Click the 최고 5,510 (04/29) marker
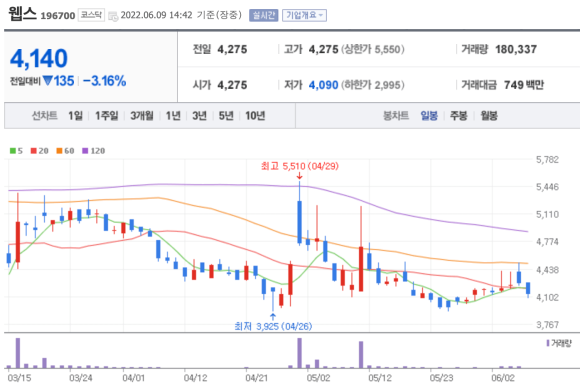 (x=300, y=166)
